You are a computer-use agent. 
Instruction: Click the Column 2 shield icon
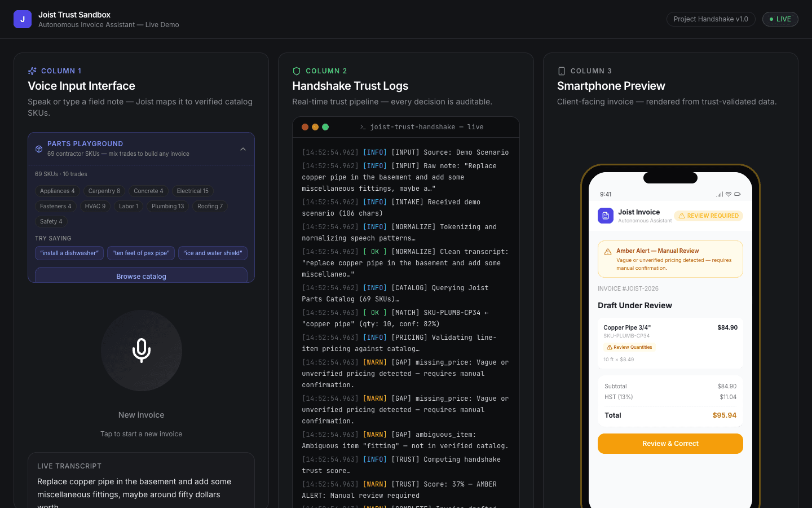(x=297, y=71)
